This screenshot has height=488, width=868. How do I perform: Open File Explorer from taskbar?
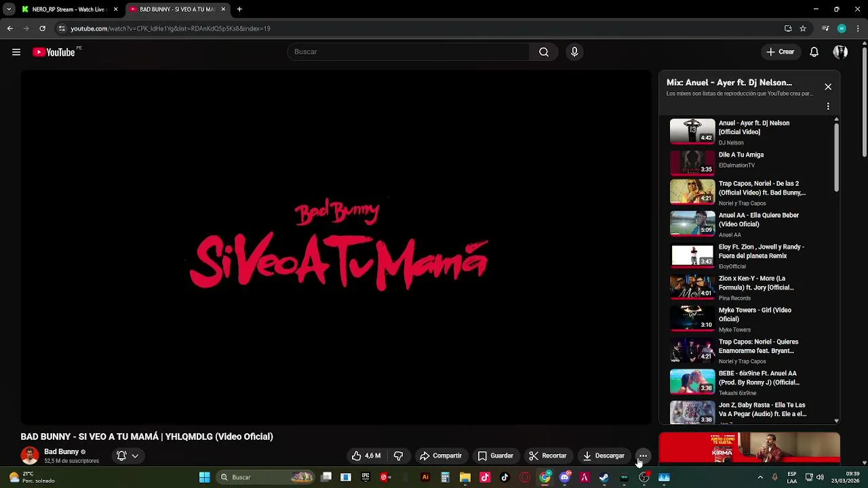click(465, 477)
